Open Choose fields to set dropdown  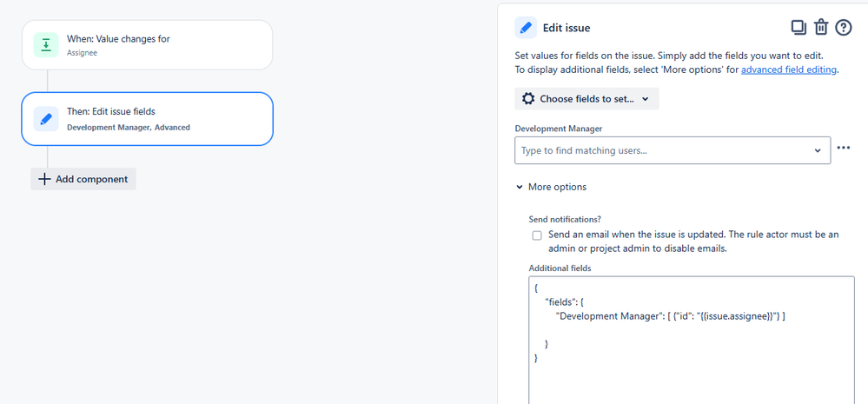[586, 98]
